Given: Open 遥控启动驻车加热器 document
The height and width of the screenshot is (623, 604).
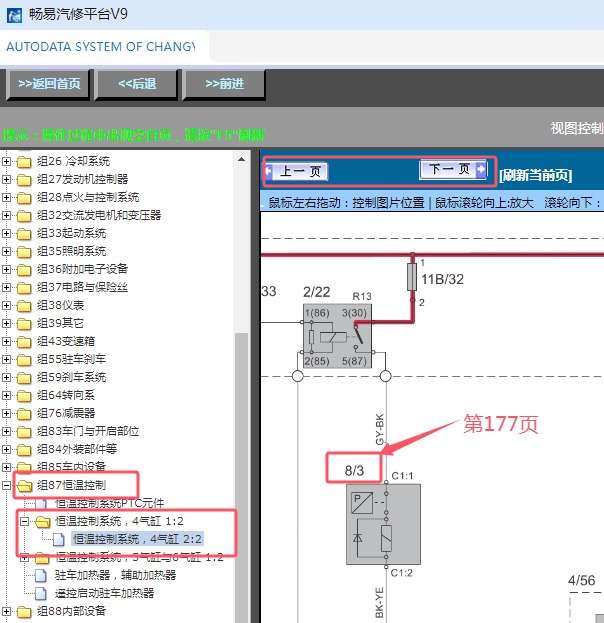Looking at the screenshot, I should tap(105, 594).
